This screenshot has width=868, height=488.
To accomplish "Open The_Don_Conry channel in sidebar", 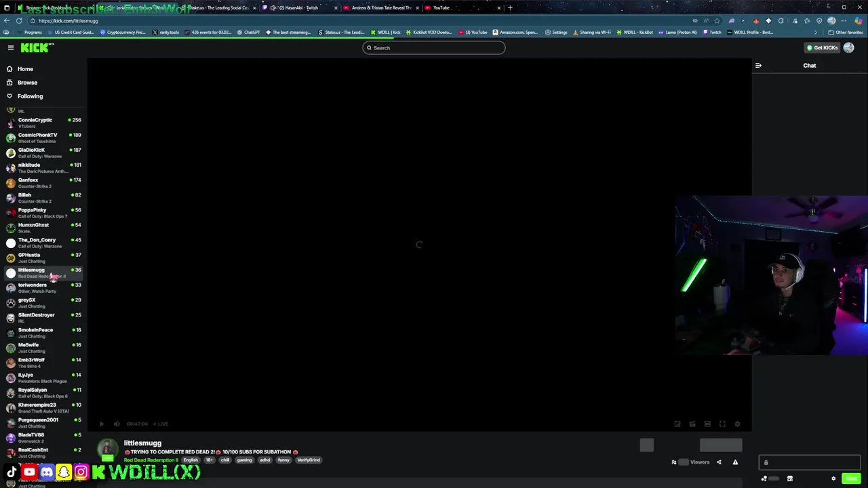I will click(x=43, y=243).
